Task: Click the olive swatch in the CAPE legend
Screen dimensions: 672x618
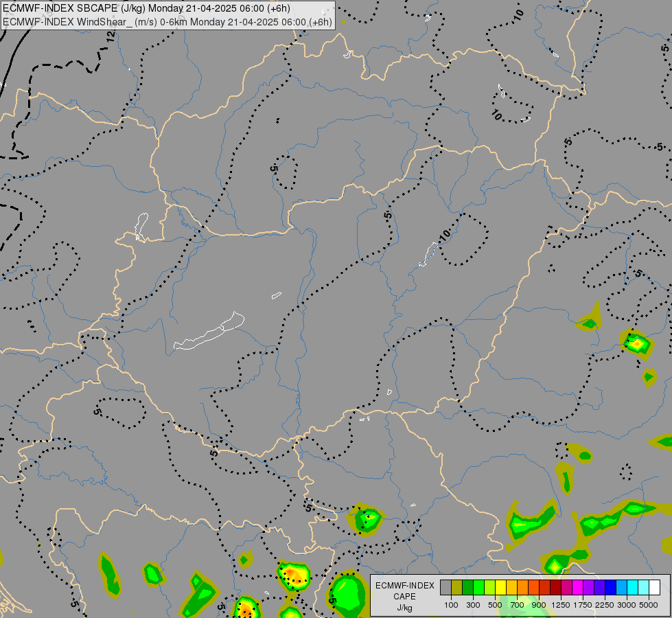Action: 457,587
